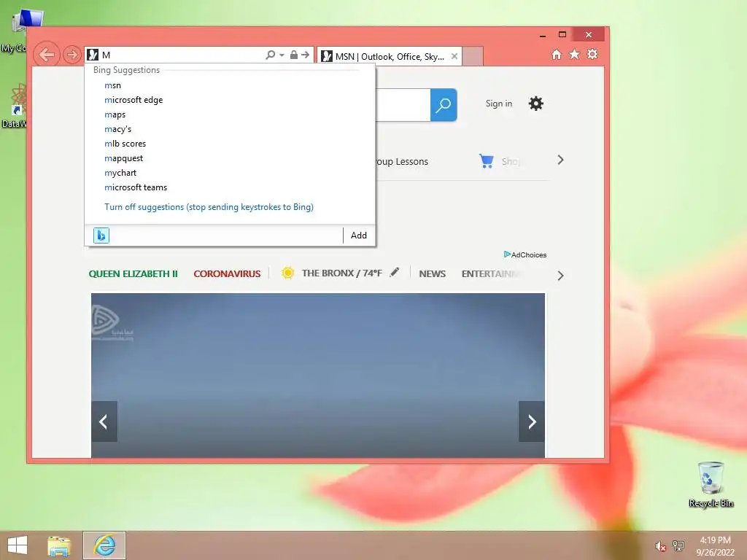Click the shopping cart icon
Viewport: 747px width, 560px height.
(486, 161)
